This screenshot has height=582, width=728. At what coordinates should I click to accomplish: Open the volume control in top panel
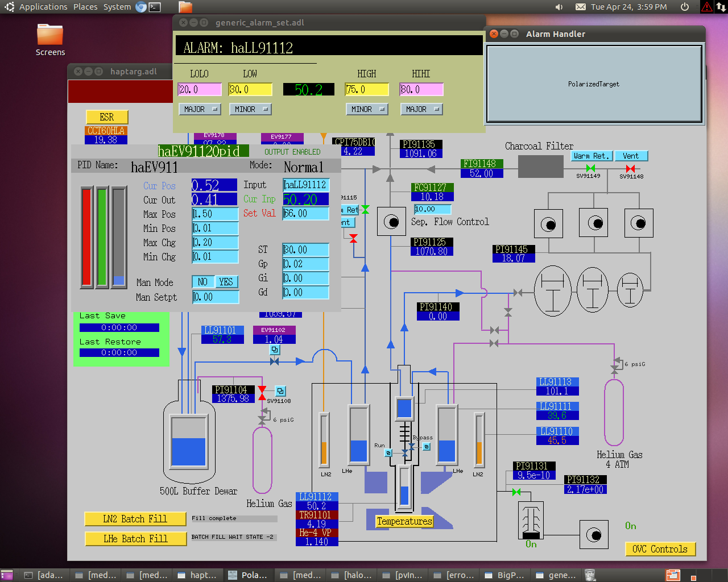click(x=559, y=7)
